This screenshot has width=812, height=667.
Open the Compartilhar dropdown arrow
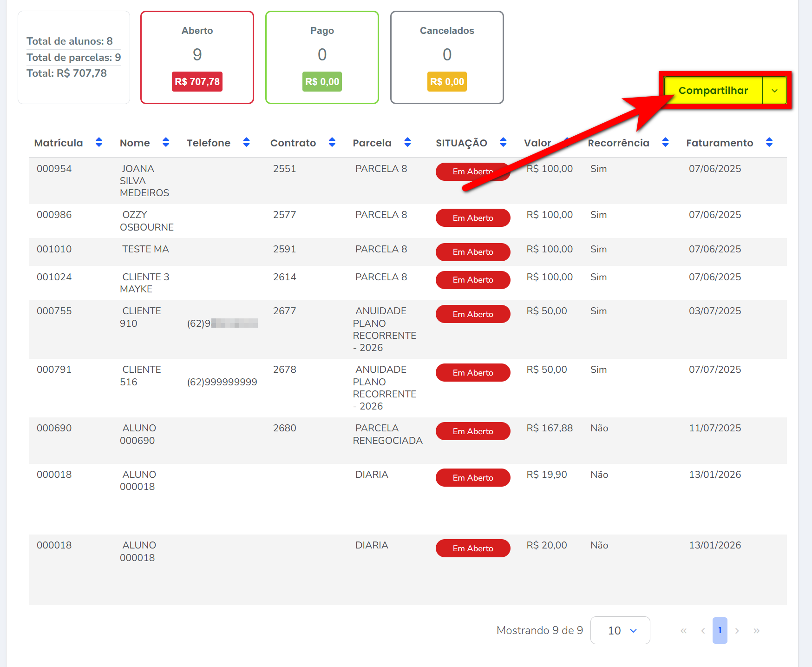coord(774,91)
